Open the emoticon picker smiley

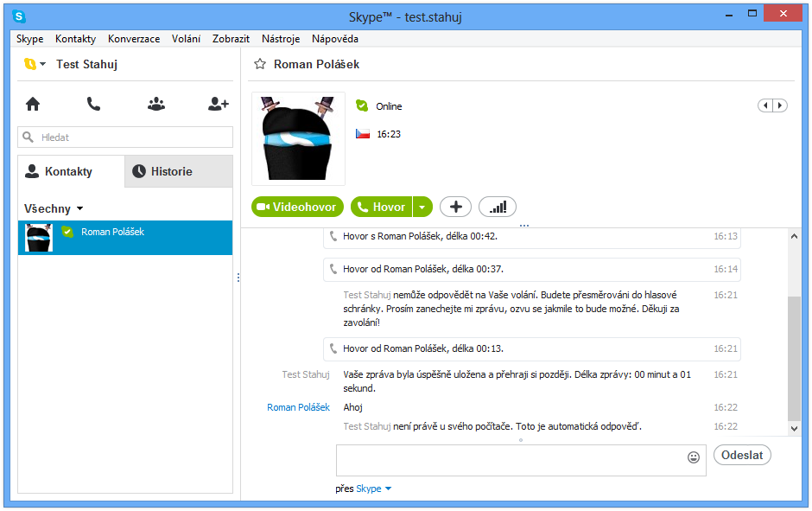tap(694, 457)
